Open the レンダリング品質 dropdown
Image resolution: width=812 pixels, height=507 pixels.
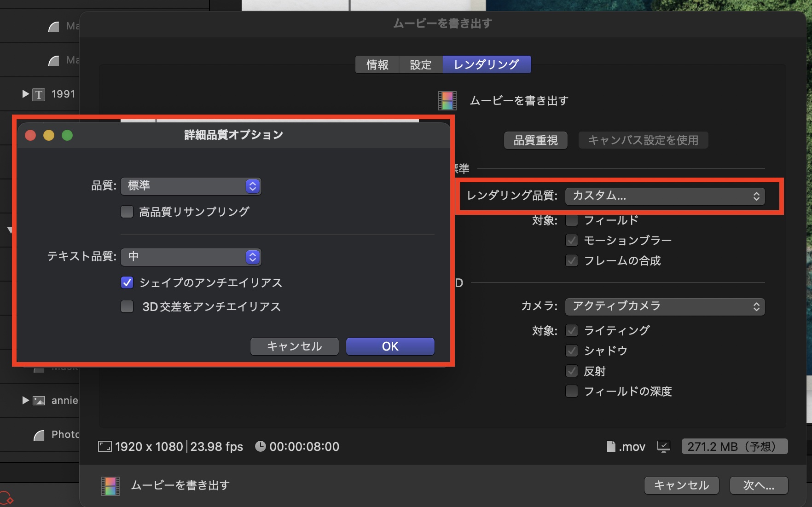coord(665,196)
